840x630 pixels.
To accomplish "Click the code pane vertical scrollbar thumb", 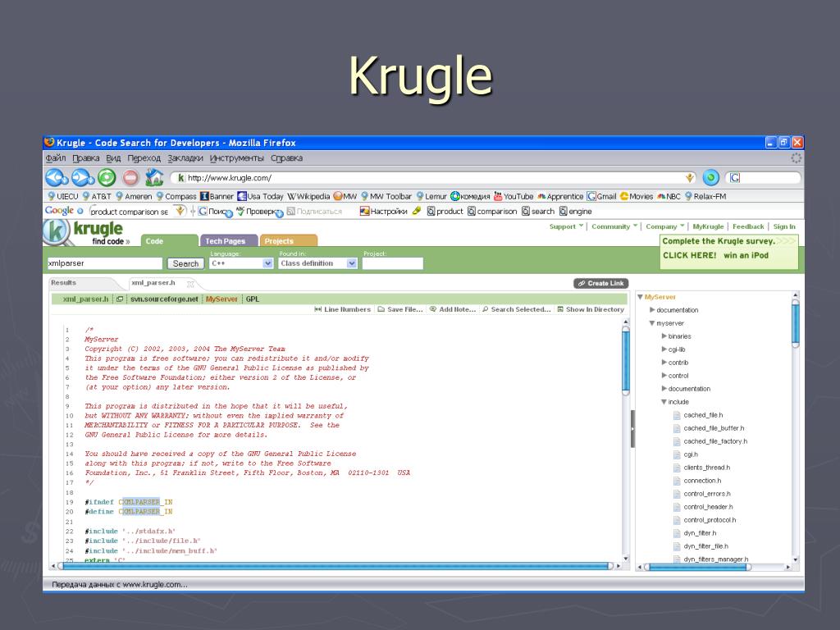I will tap(626, 362).
